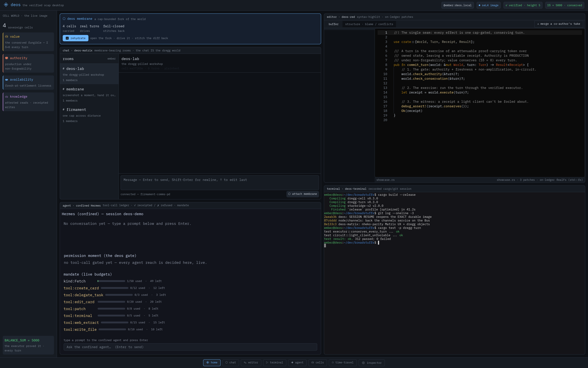Click the attach membrane button
Screen dimensions: 588x368
click(x=302, y=194)
